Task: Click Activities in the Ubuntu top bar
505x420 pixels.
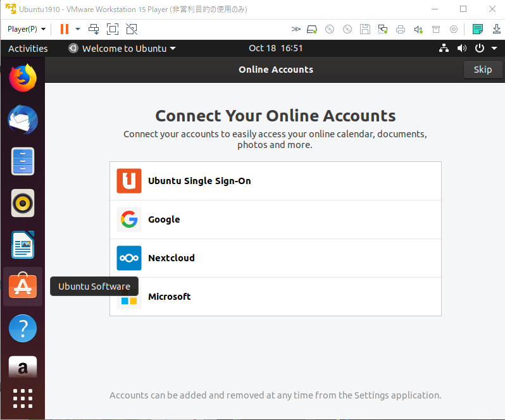Action: pyautogui.click(x=28, y=49)
